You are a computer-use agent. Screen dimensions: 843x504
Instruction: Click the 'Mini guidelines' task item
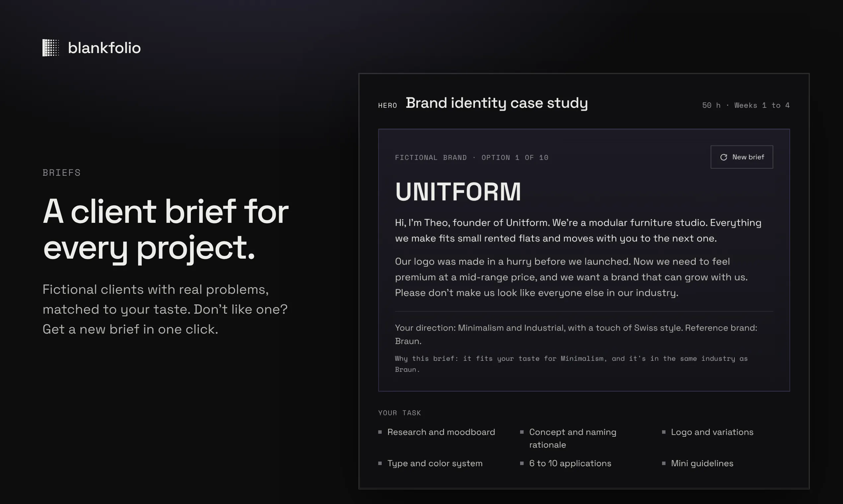(x=698, y=463)
